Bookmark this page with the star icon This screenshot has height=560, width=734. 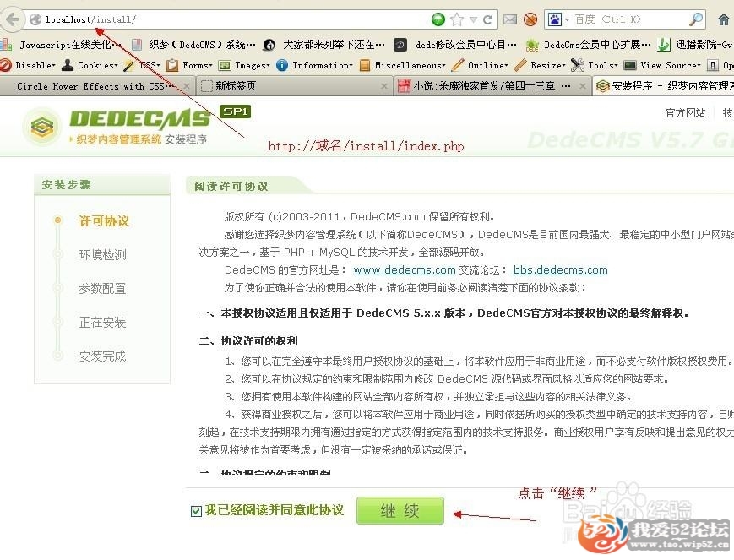pyautogui.click(x=457, y=19)
